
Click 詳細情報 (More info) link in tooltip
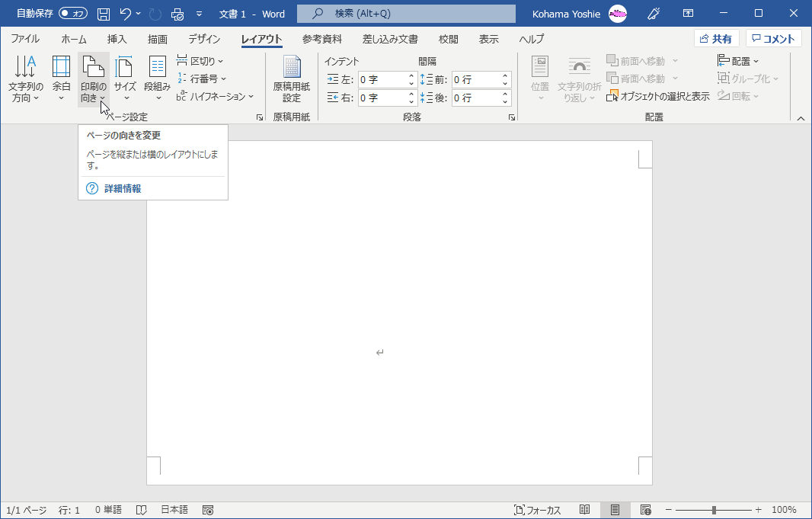tap(123, 188)
